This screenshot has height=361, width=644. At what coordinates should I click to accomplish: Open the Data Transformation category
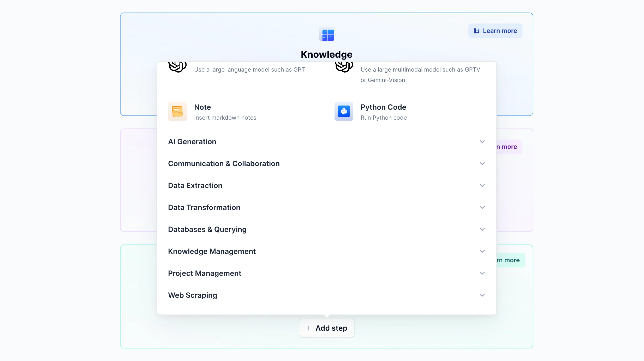[x=204, y=207]
